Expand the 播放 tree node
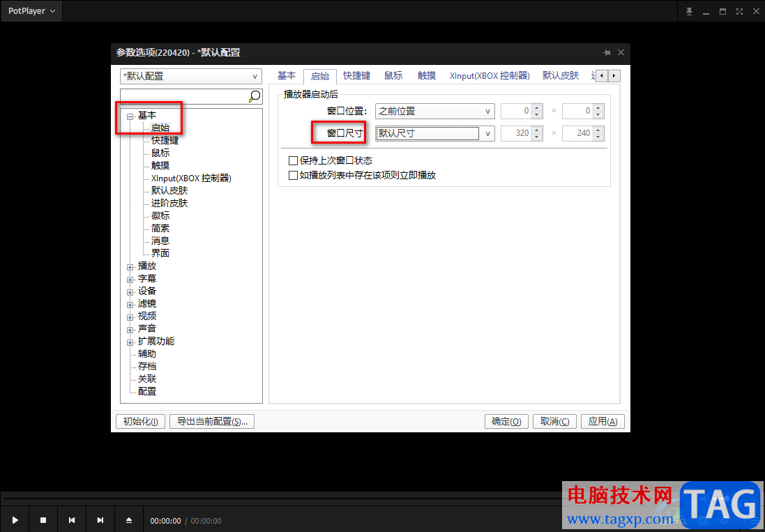Screen dimensions: 765x532 (130, 267)
